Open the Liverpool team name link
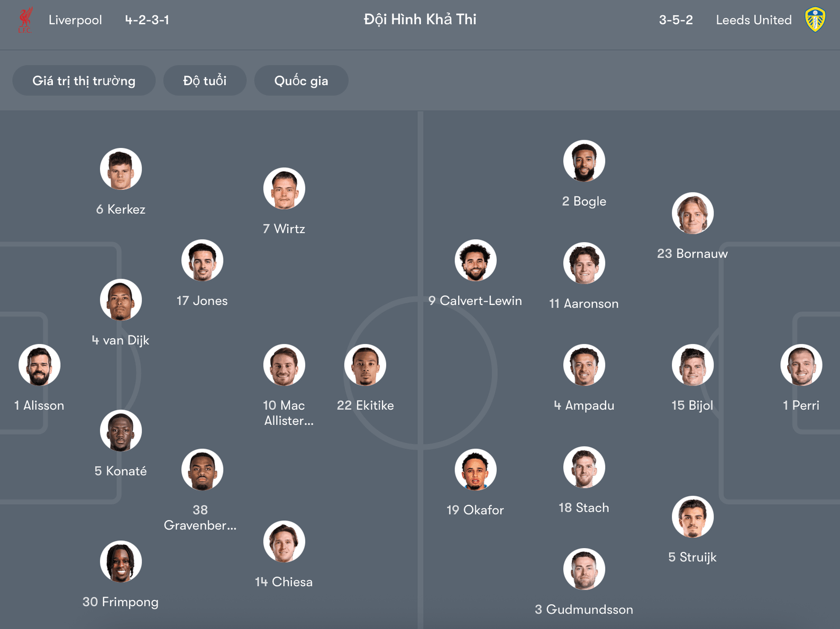 [x=75, y=20]
